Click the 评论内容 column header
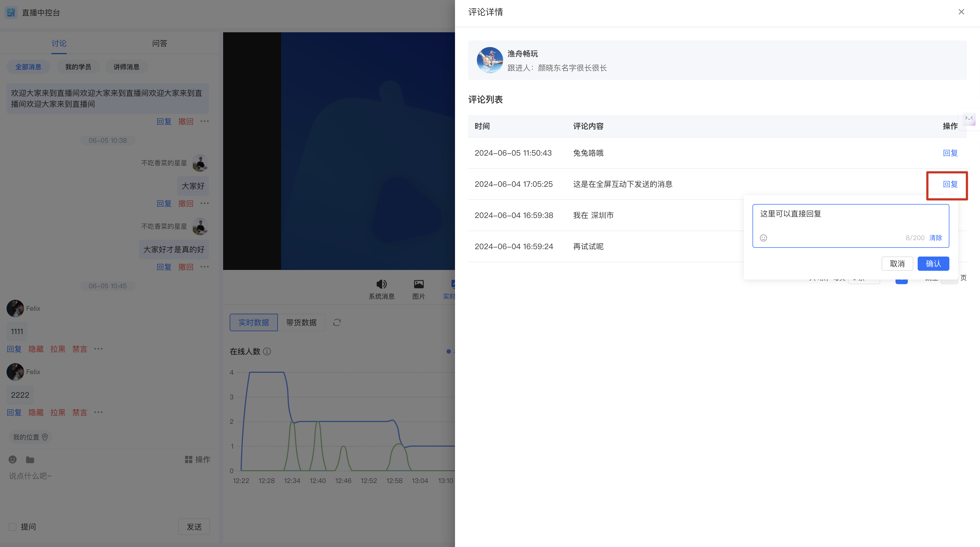980x547 pixels. (588, 126)
